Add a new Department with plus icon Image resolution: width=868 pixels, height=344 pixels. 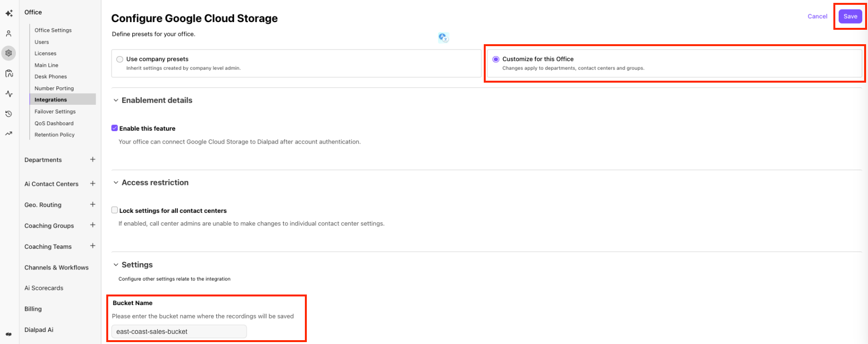(x=93, y=160)
